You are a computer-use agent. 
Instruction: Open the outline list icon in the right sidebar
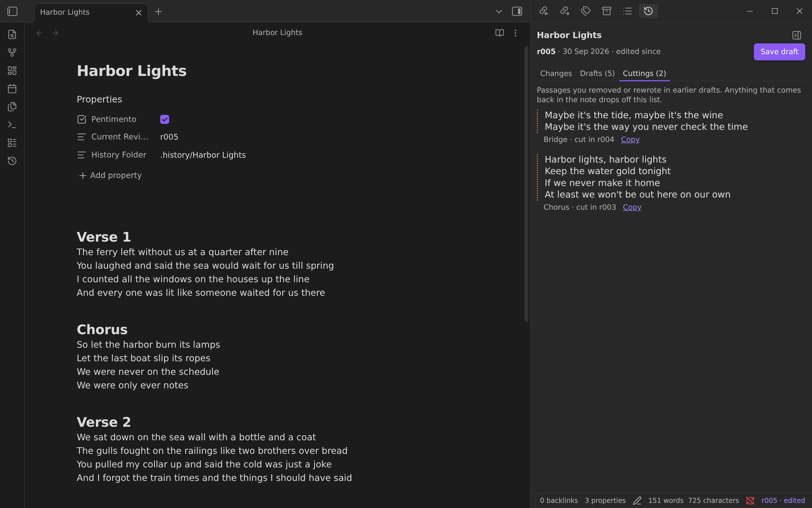pyautogui.click(x=627, y=11)
